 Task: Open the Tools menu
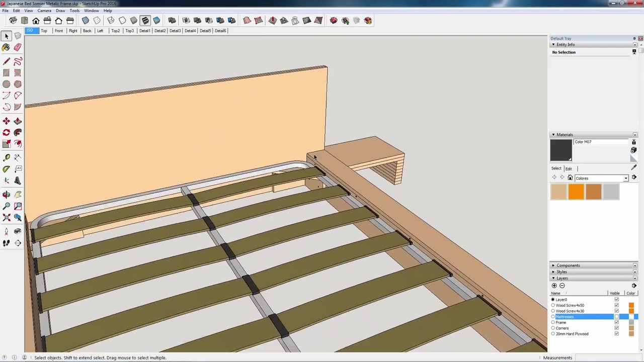[74, 11]
